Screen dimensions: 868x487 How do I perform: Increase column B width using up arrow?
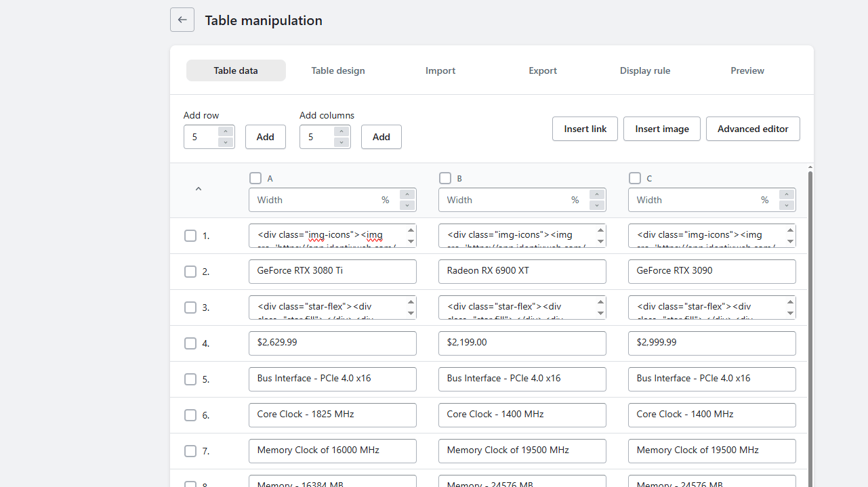point(597,195)
